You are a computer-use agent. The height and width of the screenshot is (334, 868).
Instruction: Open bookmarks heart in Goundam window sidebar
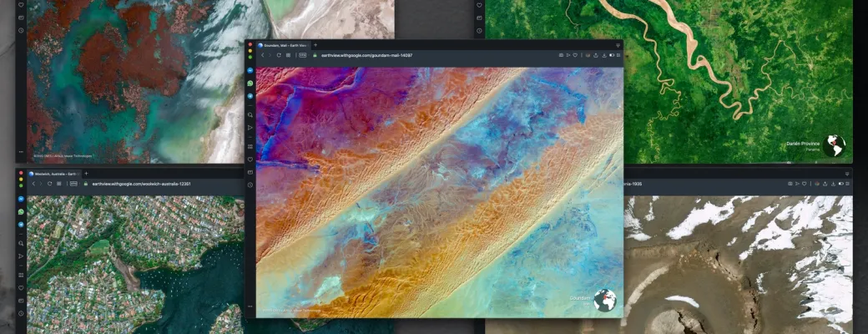coord(250,159)
